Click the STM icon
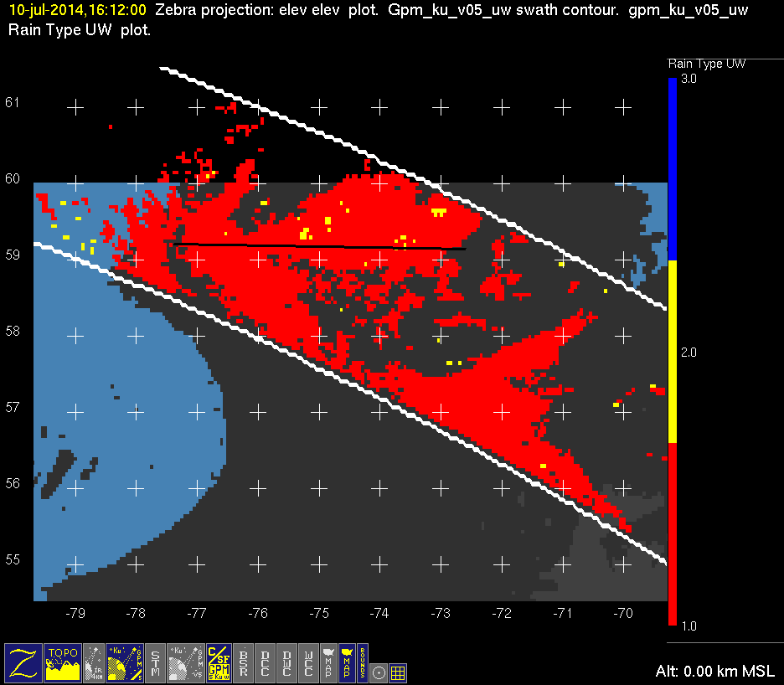The width and height of the screenshot is (784, 685). pos(156,662)
